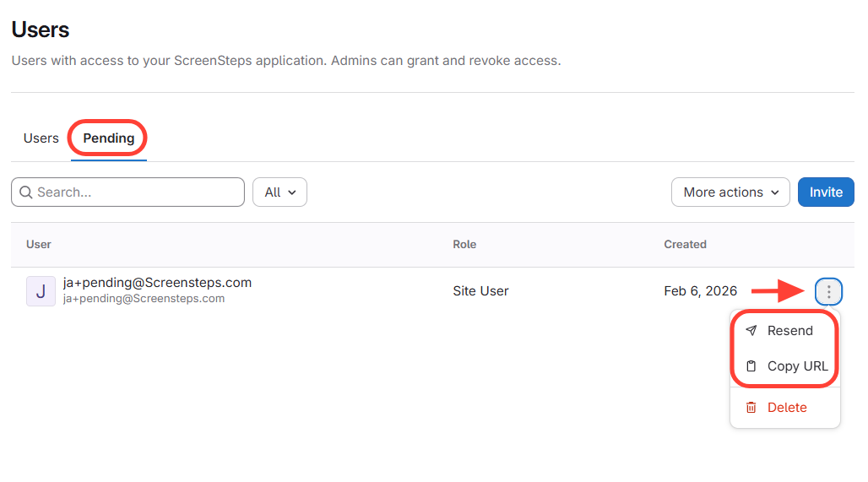The width and height of the screenshot is (868, 482).
Task: Focus the Search input field
Action: pyautogui.click(x=135, y=192)
